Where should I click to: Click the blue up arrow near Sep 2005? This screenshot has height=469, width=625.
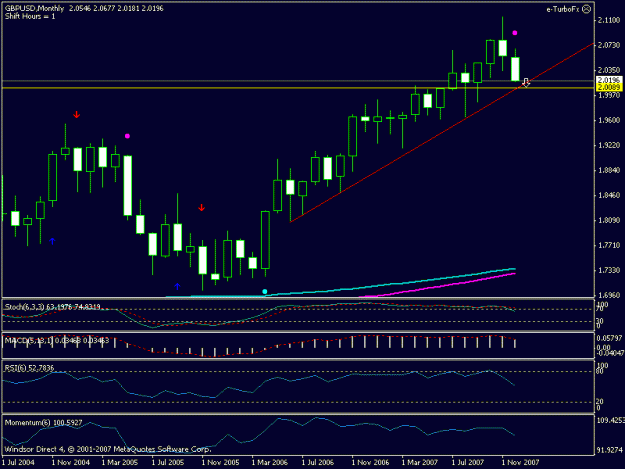tap(177, 286)
